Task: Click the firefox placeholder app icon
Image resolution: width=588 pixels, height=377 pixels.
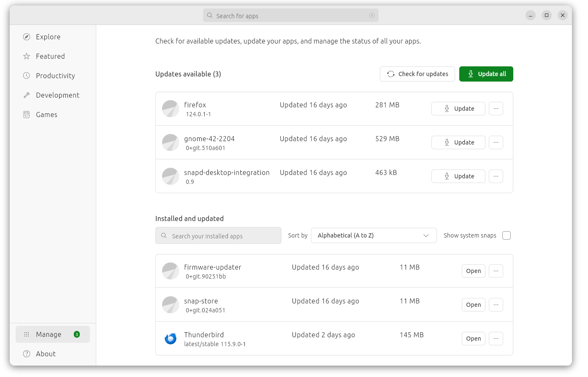Action: point(171,109)
